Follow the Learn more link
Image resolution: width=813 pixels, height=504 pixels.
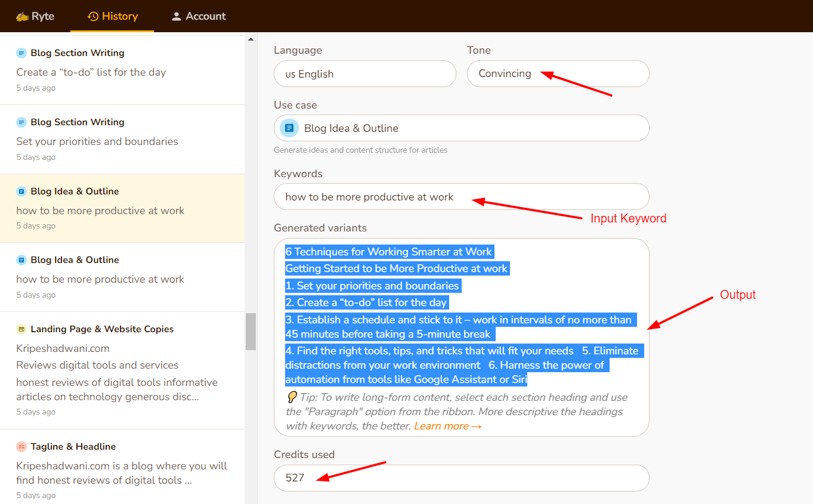[447, 426]
